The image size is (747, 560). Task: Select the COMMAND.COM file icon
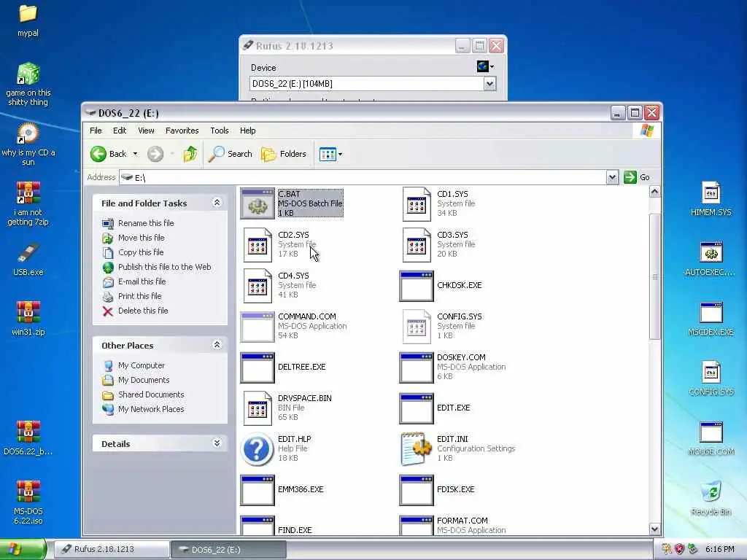tap(258, 327)
